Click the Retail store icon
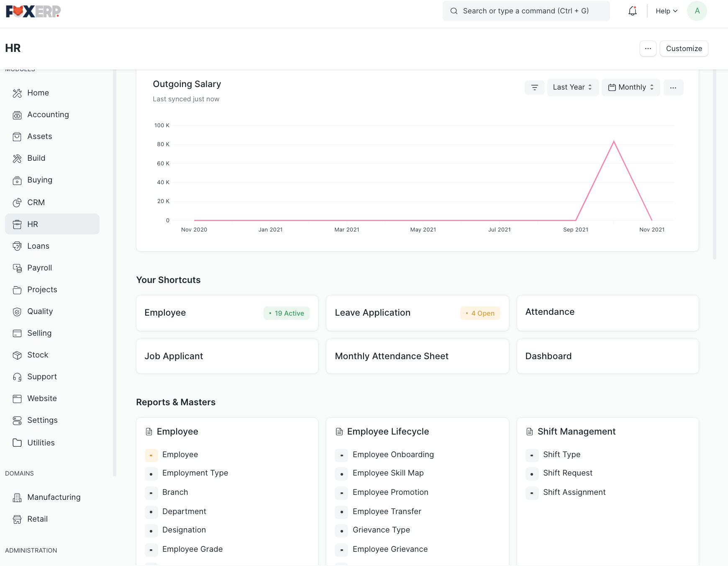Image resolution: width=728 pixels, height=566 pixels. [17, 519]
